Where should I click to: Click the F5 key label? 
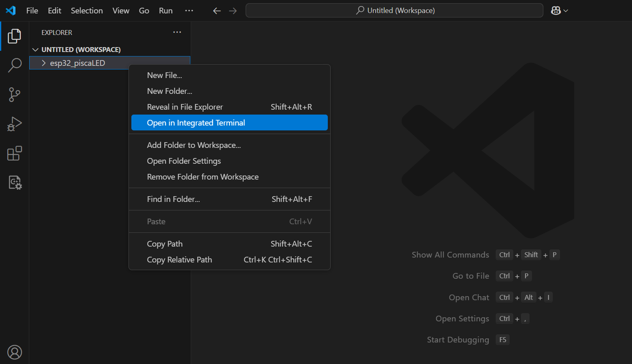(503, 340)
